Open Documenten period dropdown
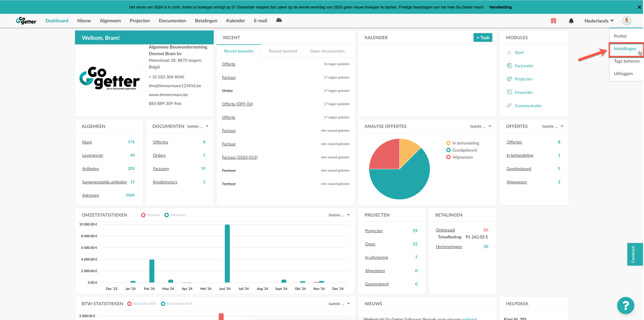Image resolution: width=644 pixels, height=320 pixels. click(198, 126)
